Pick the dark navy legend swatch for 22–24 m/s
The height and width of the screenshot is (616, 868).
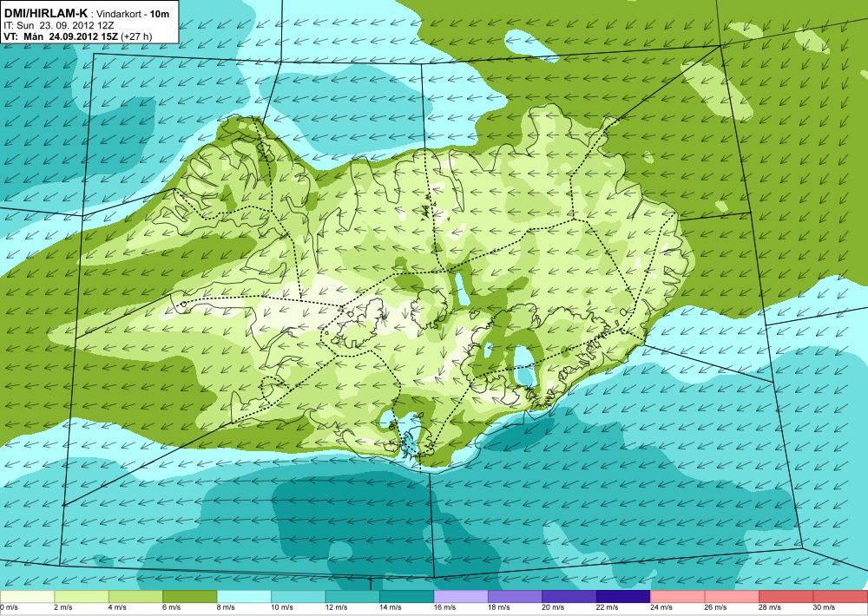tap(624, 597)
